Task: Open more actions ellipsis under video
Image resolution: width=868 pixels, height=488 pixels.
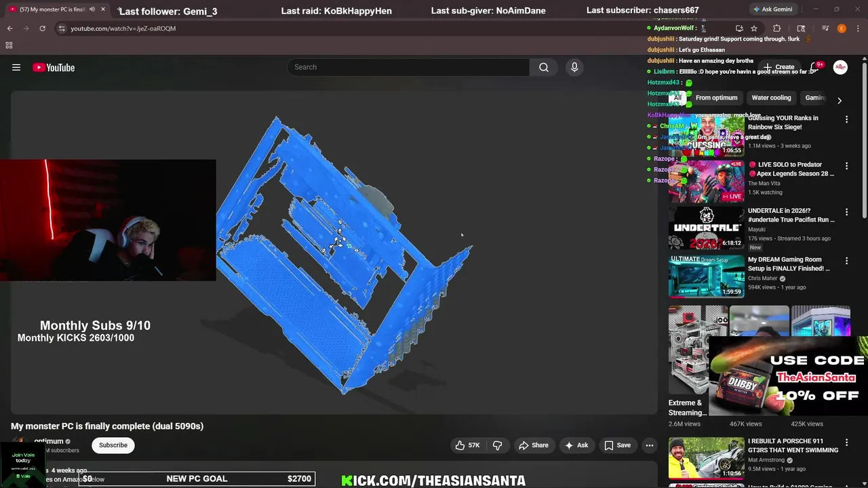Action: pos(650,445)
